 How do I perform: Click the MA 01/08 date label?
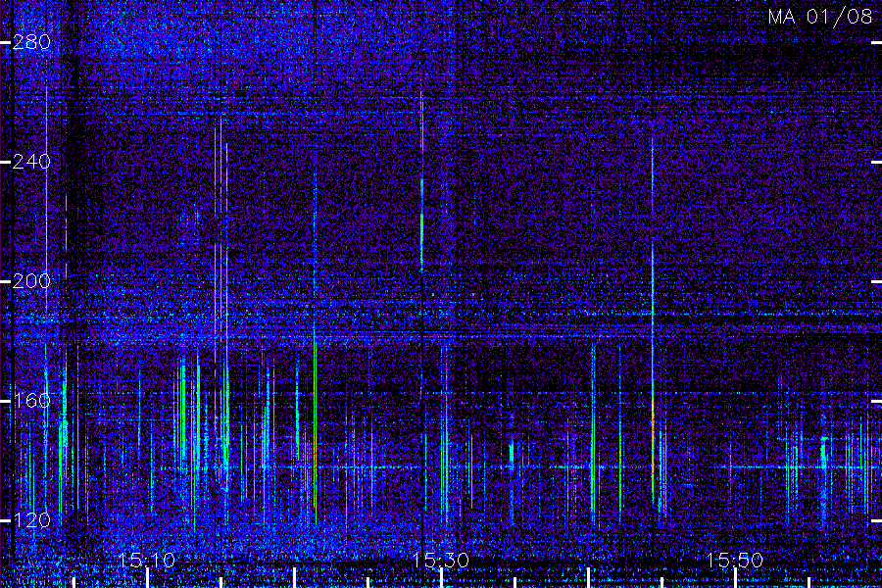819,17
